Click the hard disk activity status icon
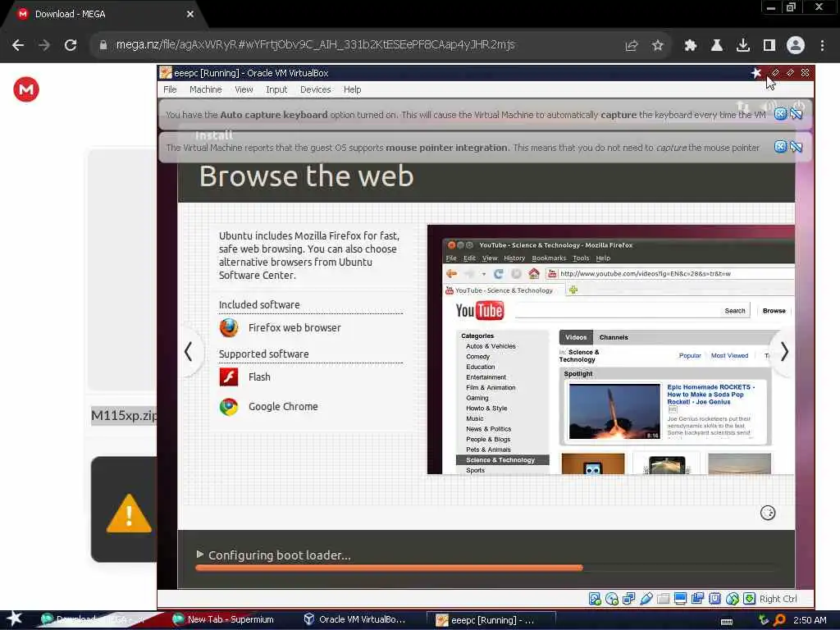The image size is (840, 630). click(595, 599)
